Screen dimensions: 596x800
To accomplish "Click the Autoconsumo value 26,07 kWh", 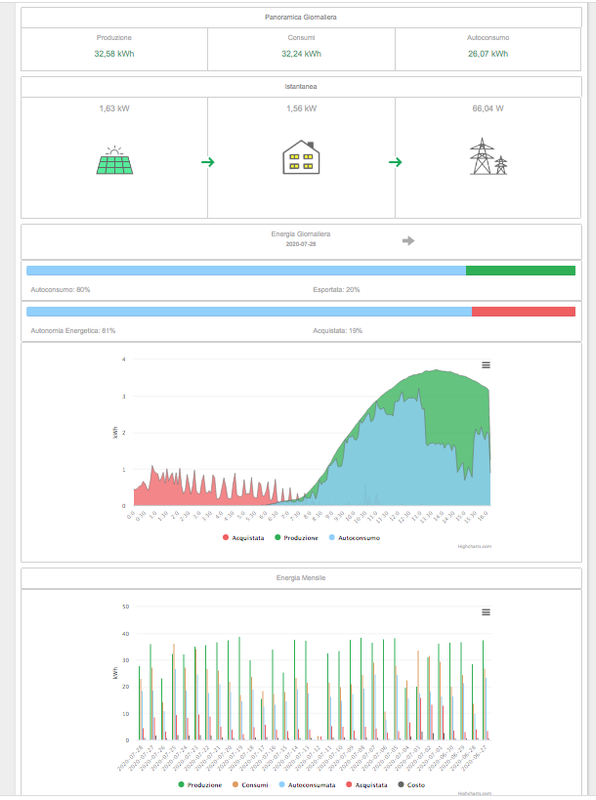I will tap(488, 54).
